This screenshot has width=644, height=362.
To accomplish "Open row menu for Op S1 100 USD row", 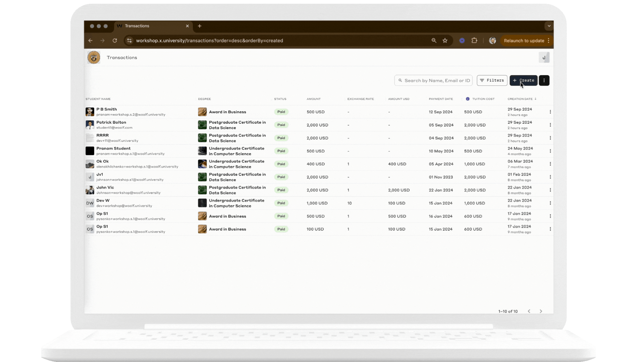I will click(x=550, y=229).
